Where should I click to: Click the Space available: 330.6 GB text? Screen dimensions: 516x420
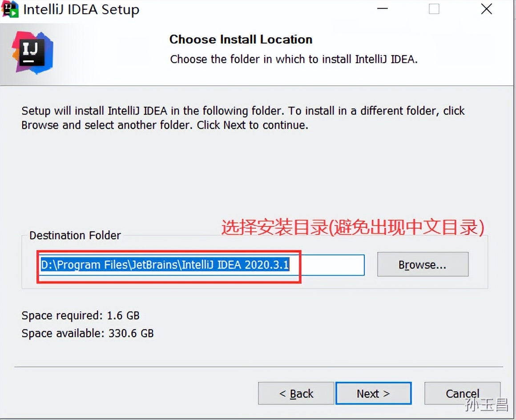pyautogui.click(x=87, y=333)
